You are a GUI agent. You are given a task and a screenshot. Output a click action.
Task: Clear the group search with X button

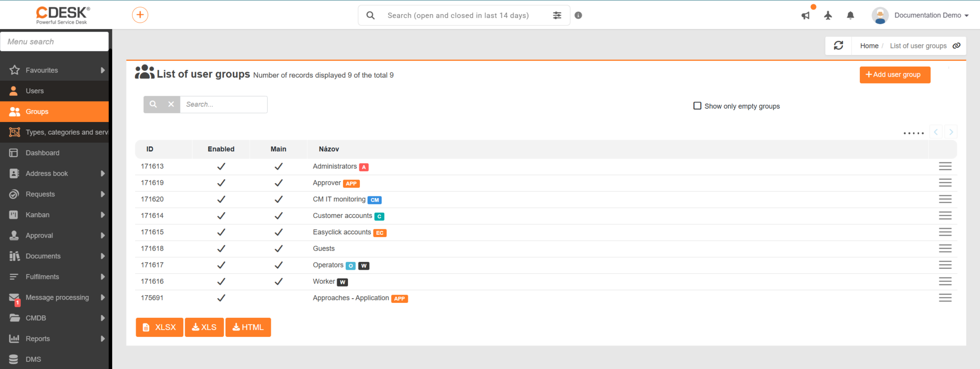point(171,104)
